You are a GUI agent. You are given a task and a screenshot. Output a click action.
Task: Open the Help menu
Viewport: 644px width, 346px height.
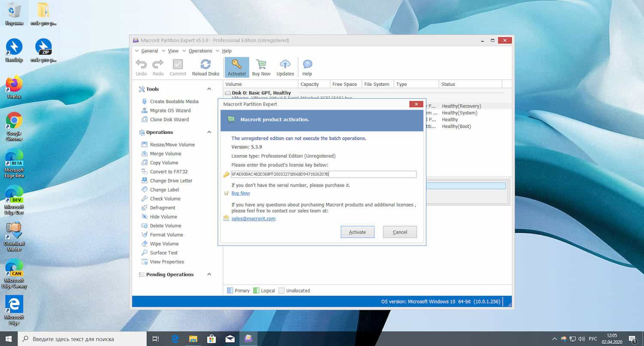[227, 51]
